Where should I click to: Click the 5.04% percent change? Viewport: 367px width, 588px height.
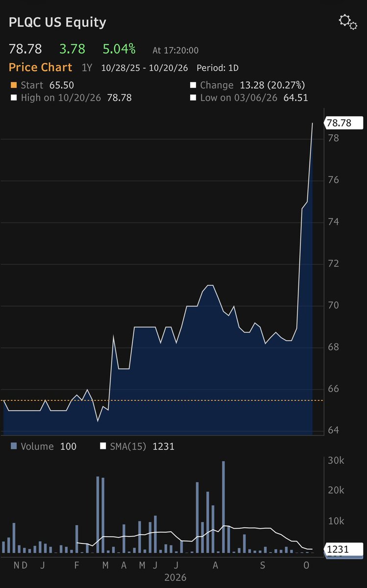click(x=119, y=49)
